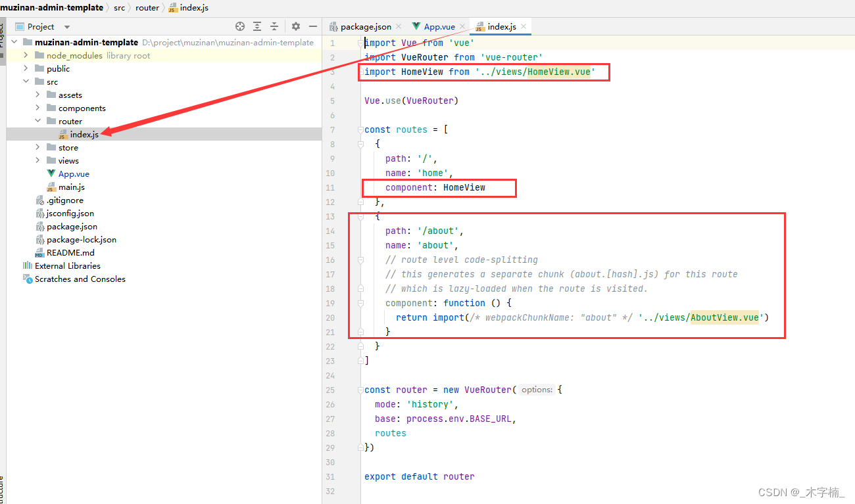855x504 pixels.
Task: Open the Project view dropdown
Action: [67, 27]
